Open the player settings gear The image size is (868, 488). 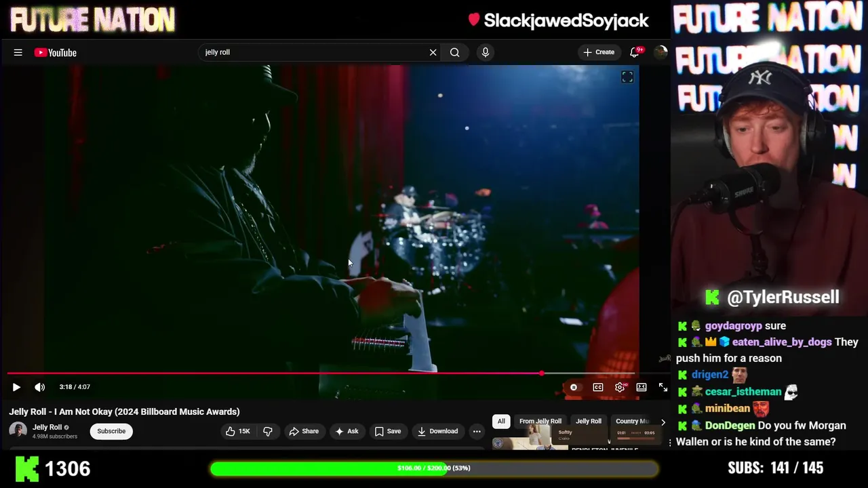620,387
